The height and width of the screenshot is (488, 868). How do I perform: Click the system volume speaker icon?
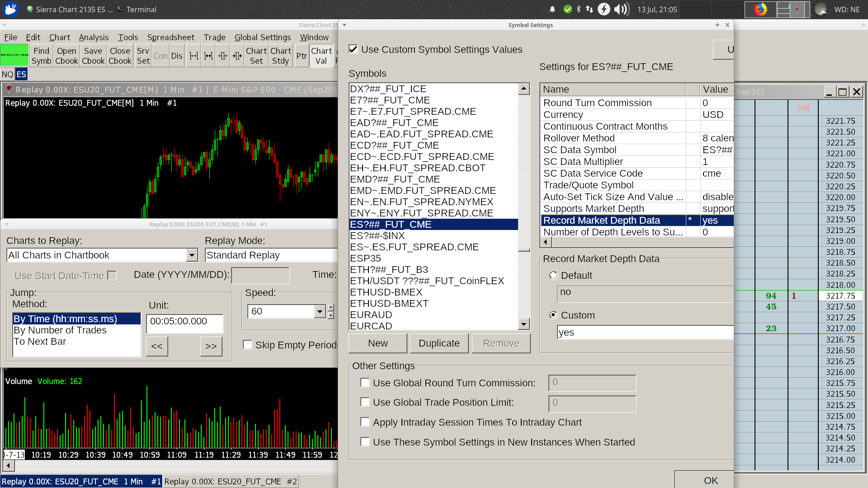(622, 9)
